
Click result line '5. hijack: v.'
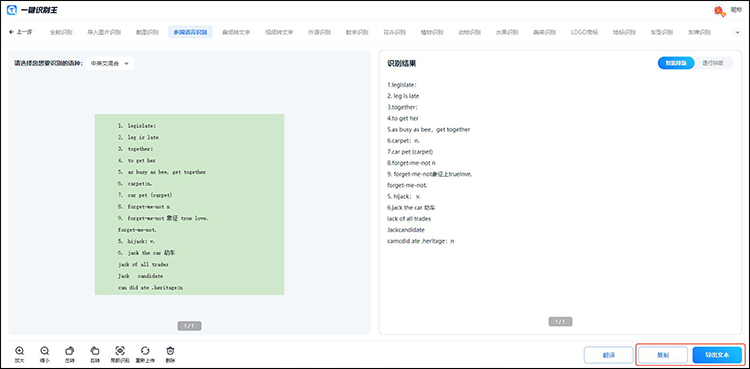[x=404, y=196]
